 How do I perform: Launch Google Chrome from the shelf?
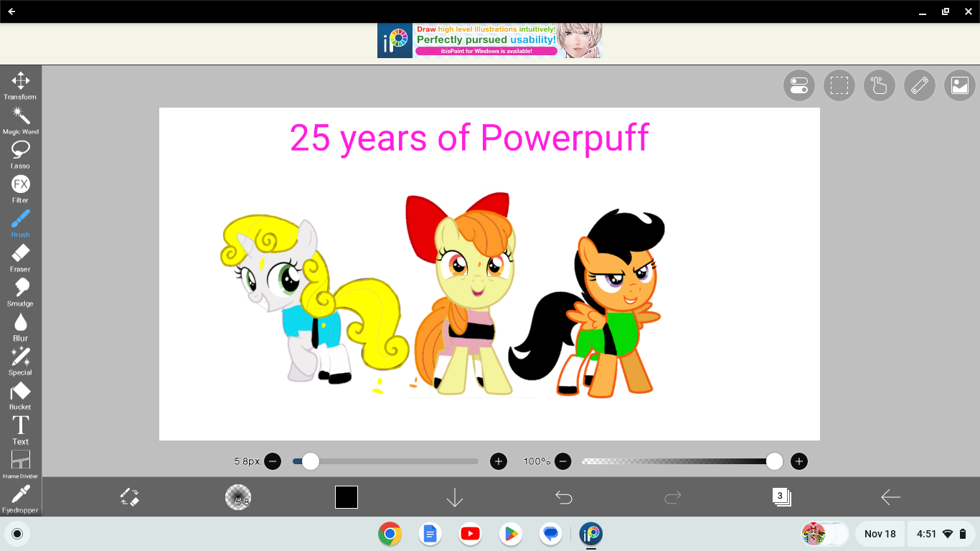pos(390,534)
